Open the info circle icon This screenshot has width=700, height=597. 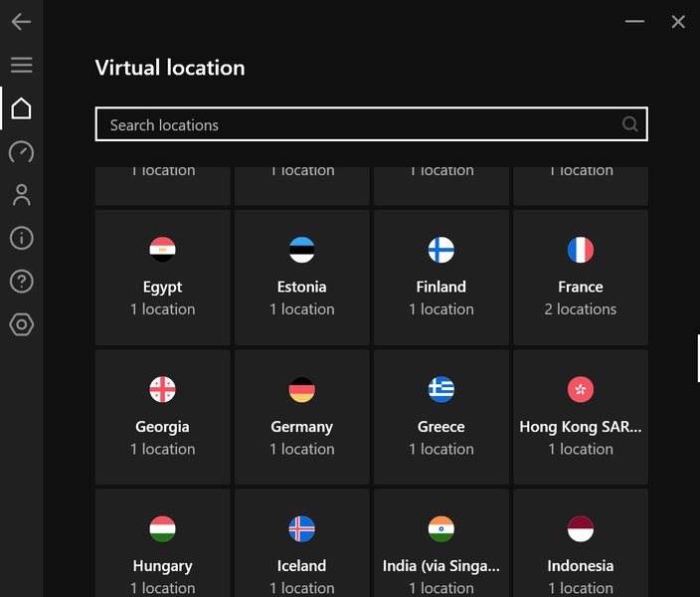click(21, 238)
